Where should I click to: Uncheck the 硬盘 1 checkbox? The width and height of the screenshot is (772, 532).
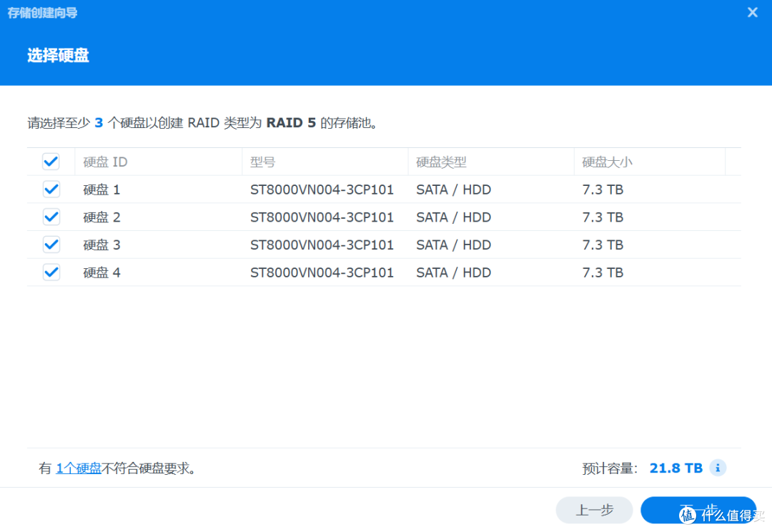[x=50, y=189]
